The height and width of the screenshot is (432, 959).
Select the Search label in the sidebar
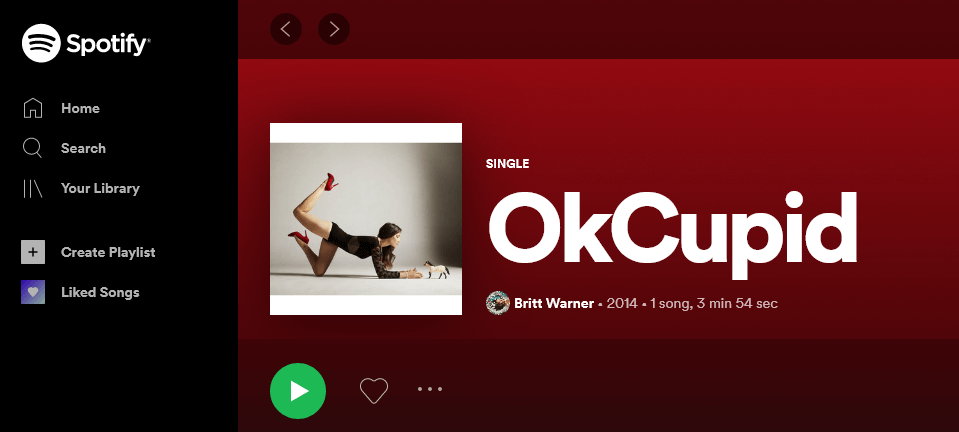[x=83, y=148]
